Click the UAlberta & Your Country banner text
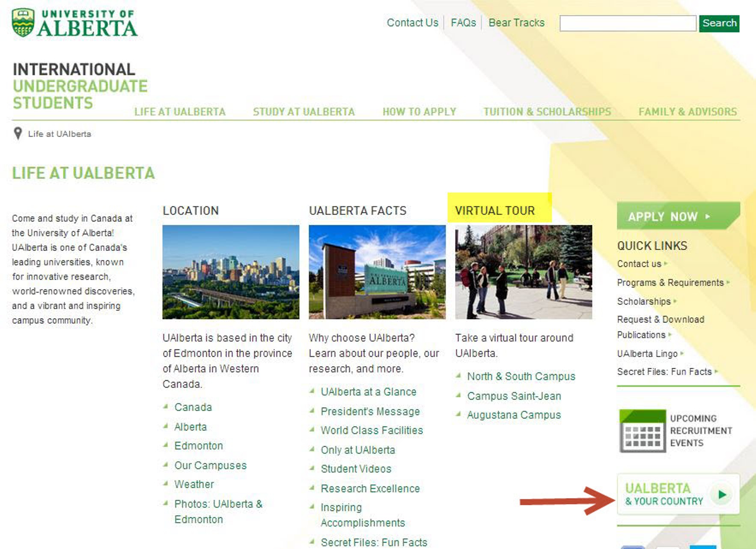 (x=664, y=494)
